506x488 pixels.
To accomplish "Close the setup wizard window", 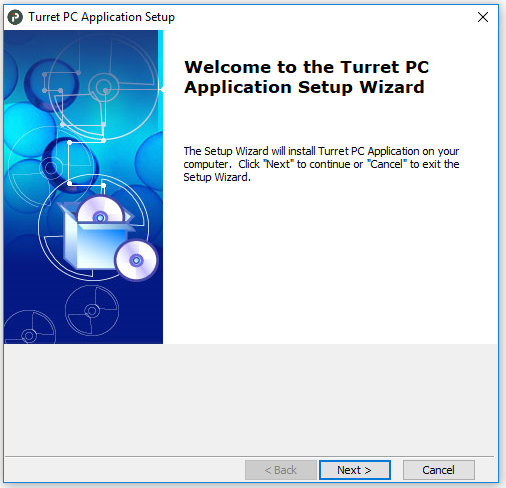I will pyautogui.click(x=483, y=17).
